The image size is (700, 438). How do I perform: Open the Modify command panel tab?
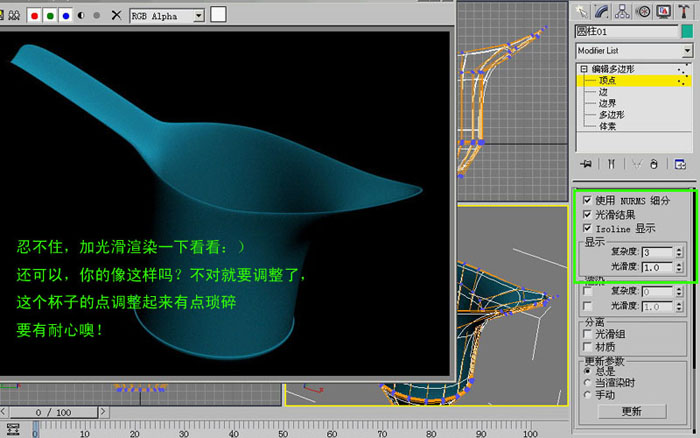click(x=601, y=12)
